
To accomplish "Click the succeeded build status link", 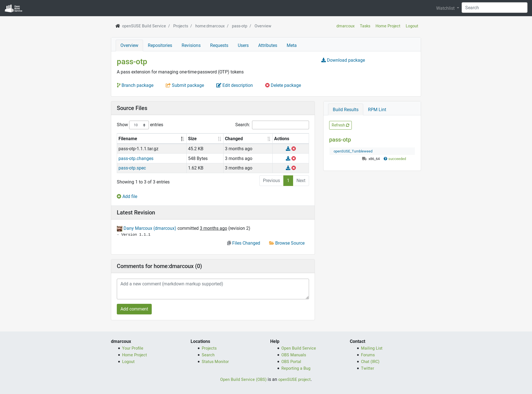I will click(397, 159).
